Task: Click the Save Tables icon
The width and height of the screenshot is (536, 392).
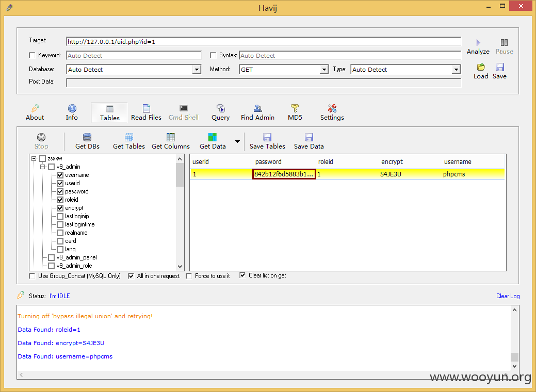Action: coord(267,137)
